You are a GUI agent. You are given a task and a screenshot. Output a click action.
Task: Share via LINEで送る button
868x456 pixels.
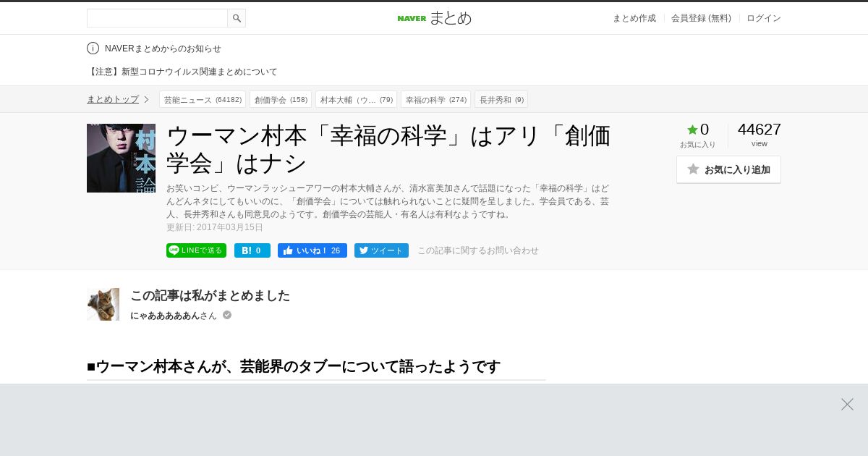pos(196,250)
